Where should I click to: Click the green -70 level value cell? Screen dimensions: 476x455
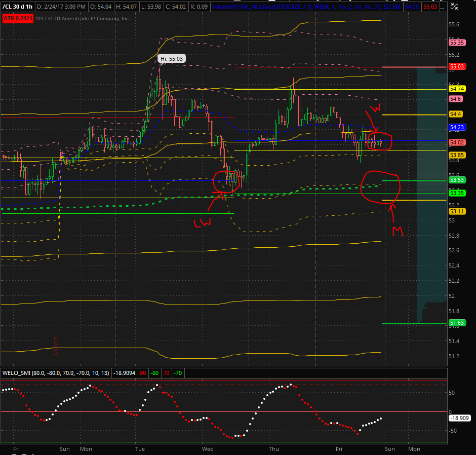coord(178,373)
